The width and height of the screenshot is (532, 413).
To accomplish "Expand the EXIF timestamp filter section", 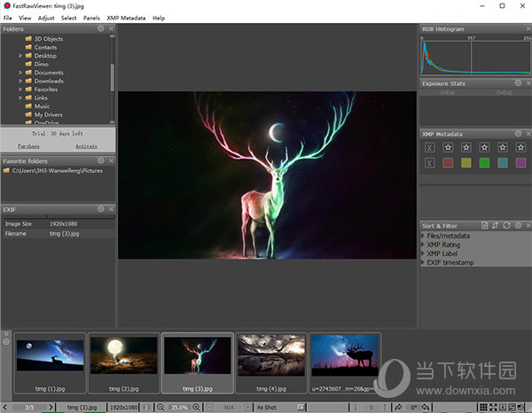I will pos(423,262).
